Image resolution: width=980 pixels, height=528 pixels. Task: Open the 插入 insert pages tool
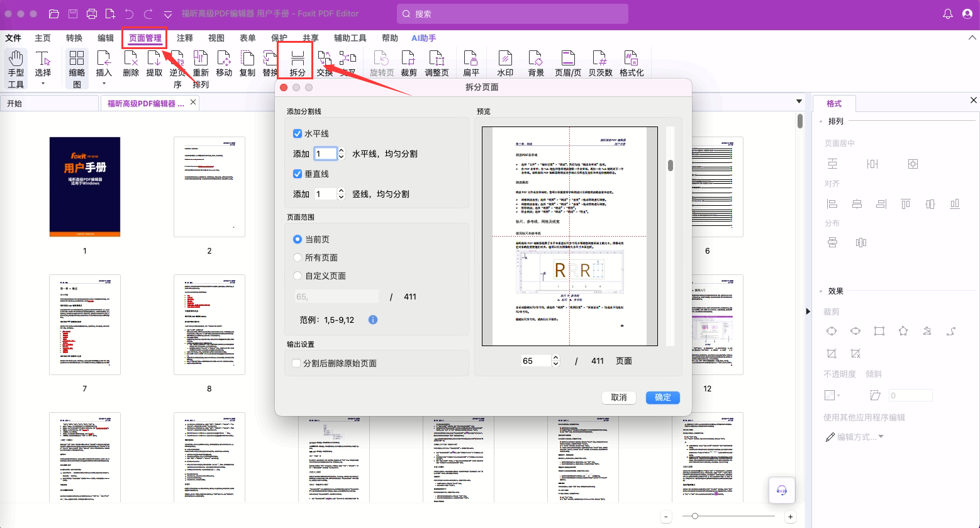104,65
